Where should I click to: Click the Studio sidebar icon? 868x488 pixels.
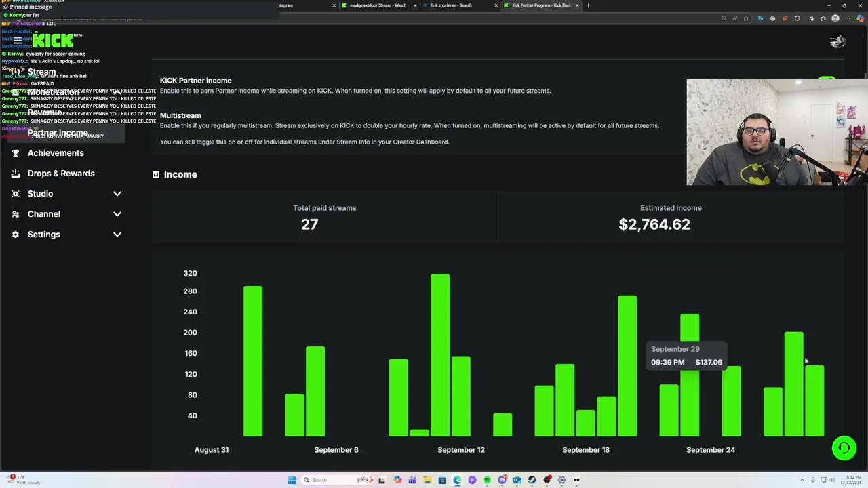tap(16, 194)
